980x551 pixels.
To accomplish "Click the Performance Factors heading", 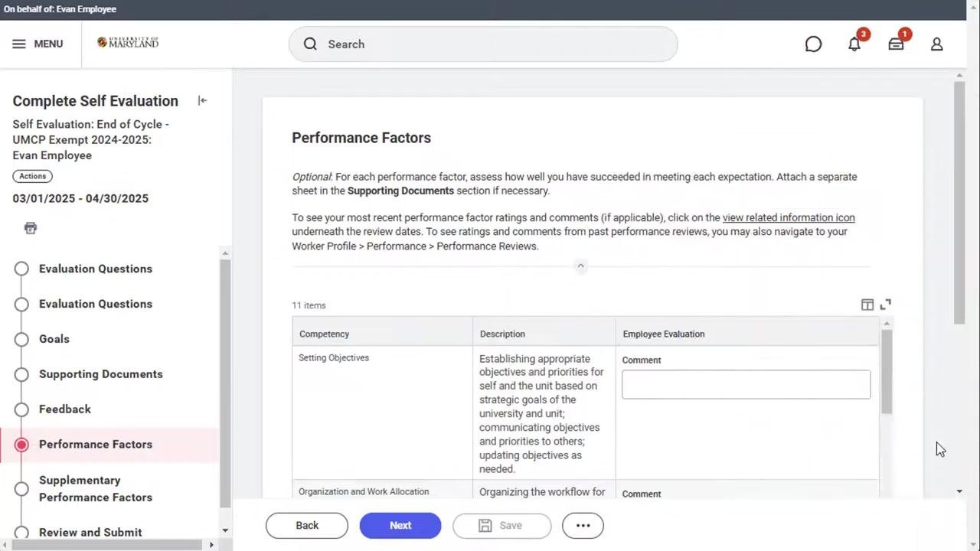I will coord(361,138).
